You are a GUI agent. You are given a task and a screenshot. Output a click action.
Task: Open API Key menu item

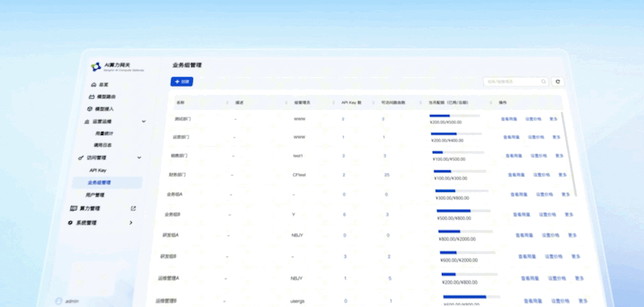[x=98, y=170]
